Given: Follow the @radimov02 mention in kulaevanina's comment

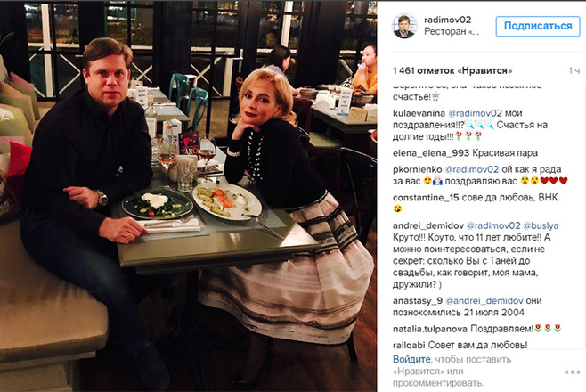Looking at the screenshot, I should (475, 113).
